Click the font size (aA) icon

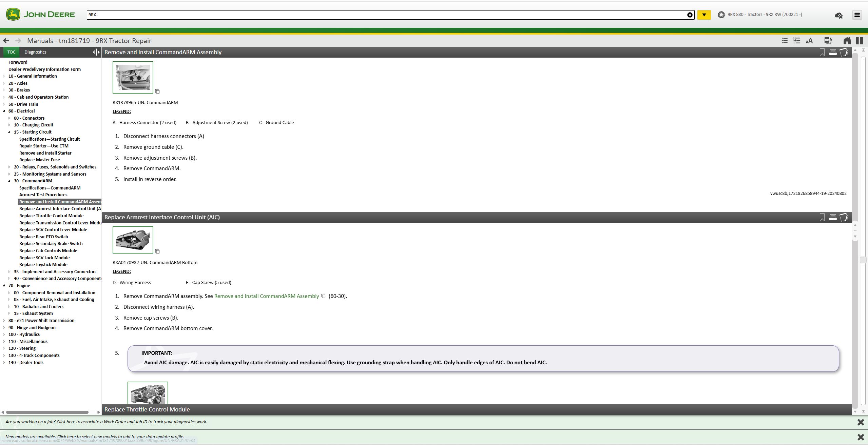coord(809,41)
